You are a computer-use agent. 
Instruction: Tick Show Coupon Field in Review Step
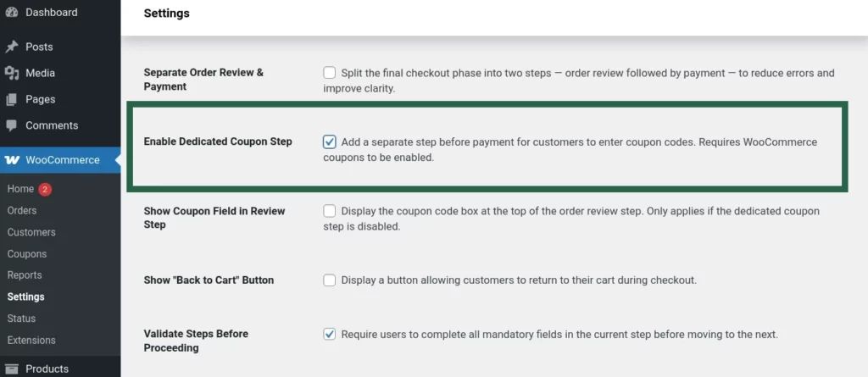(x=330, y=211)
